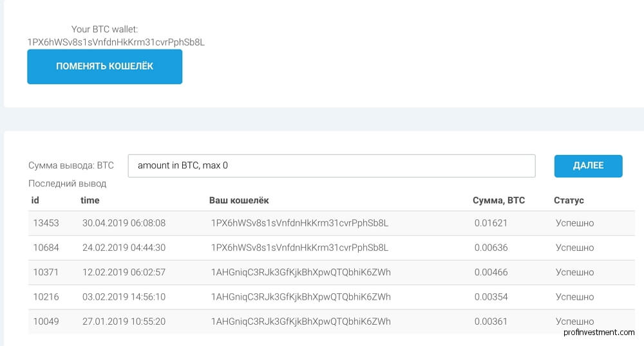
Task: Click wallet address in row 10371
Action: click(301, 272)
